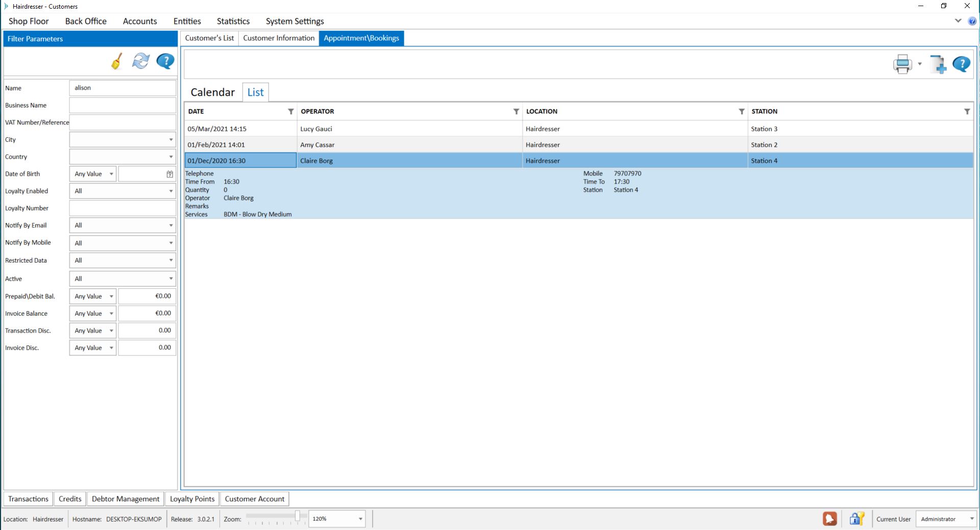Click the broom clear-filters icon
Viewport: 980px width, 530px height.
[117, 61]
